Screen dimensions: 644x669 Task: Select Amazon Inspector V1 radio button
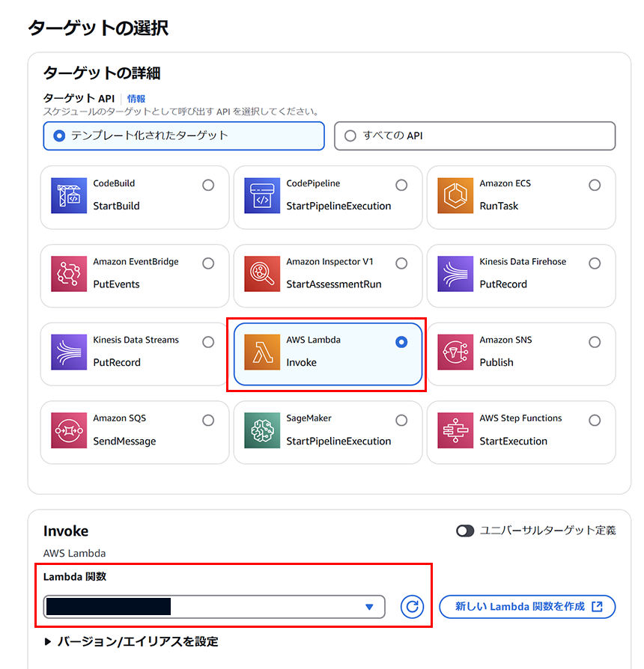coord(401,263)
